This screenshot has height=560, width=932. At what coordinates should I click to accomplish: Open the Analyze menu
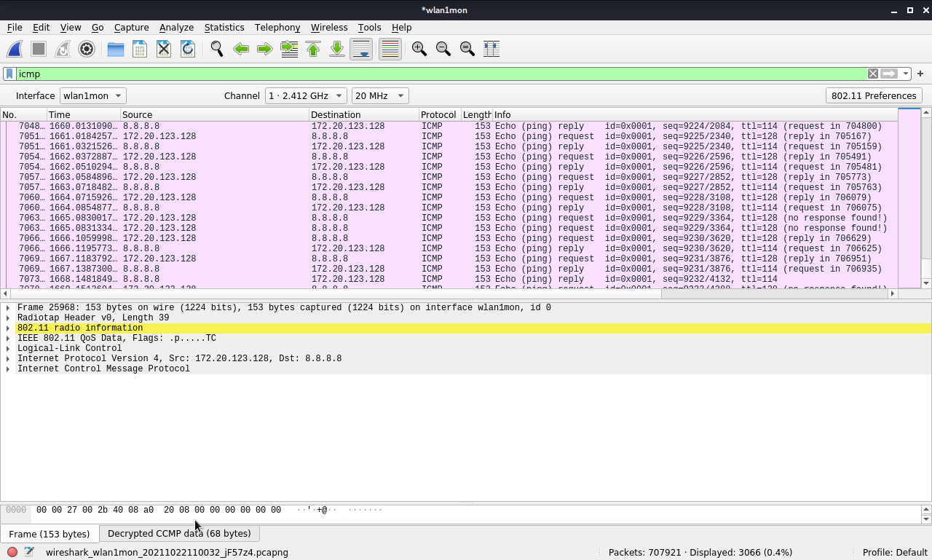pos(177,27)
